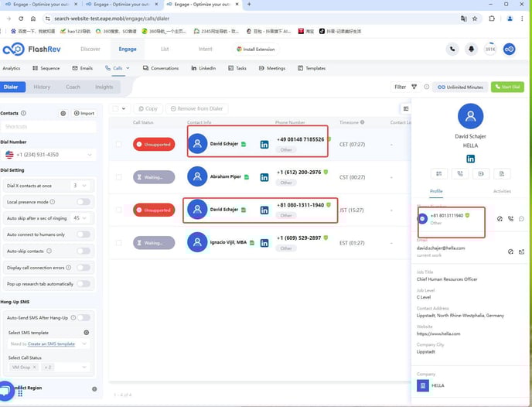This screenshot has height=407, width=532.
Task: Expand Auto skip ringing seconds dropdown
Action: click(80, 218)
